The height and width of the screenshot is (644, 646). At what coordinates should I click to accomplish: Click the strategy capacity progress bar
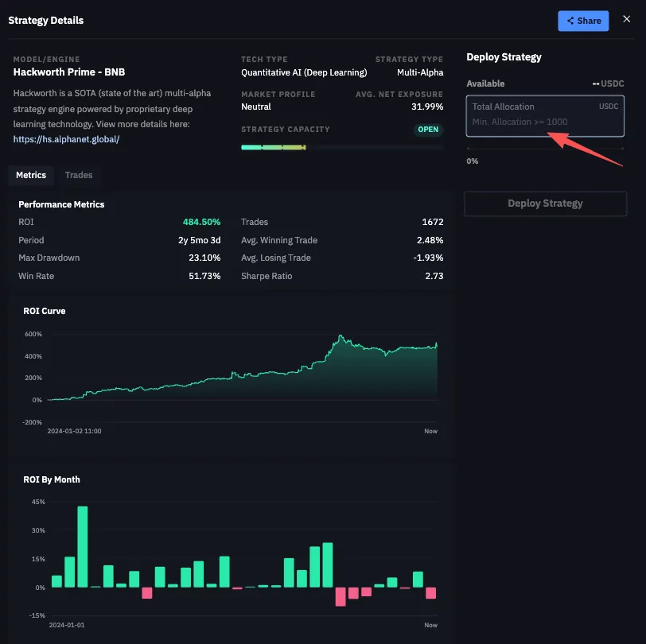point(342,147)
